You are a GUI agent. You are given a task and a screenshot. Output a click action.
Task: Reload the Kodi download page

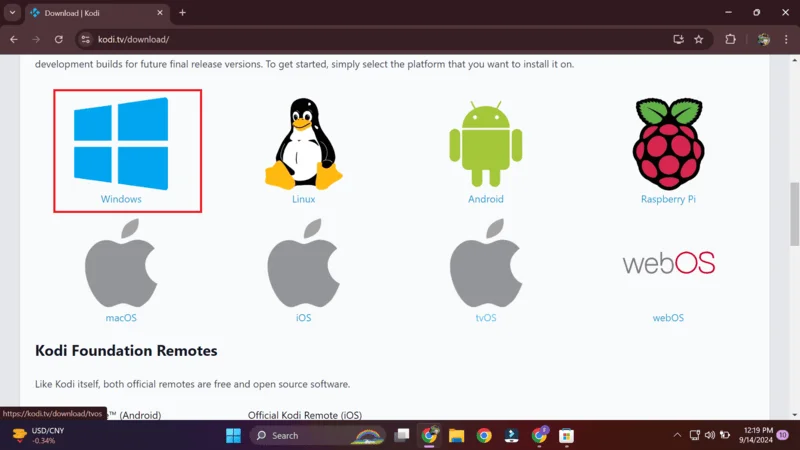pyautogui.click(x=59, y=39)
